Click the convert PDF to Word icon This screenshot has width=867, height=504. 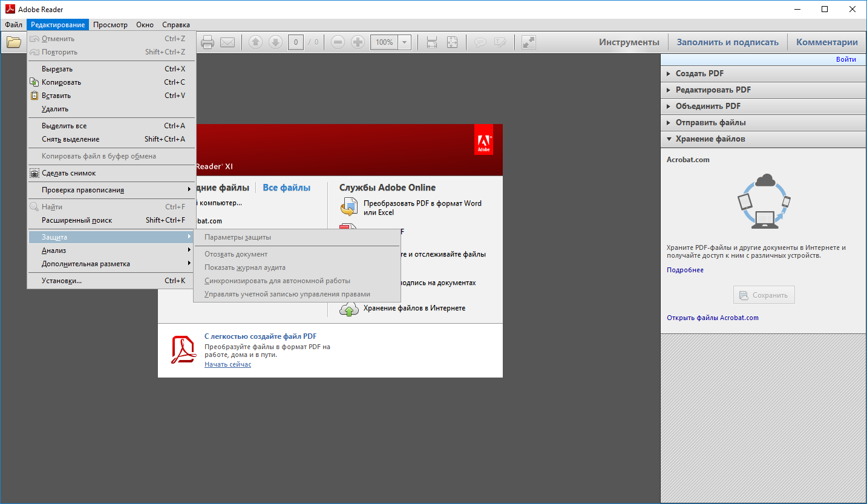[349, 208]
